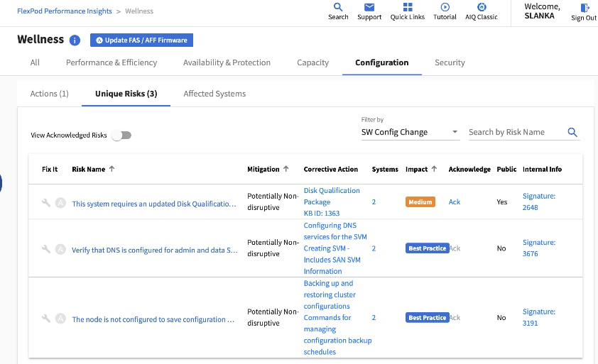Viewport: 598px width, 364px height.
Task: Play the Tutorial icon
Action: tap(445, 7)
